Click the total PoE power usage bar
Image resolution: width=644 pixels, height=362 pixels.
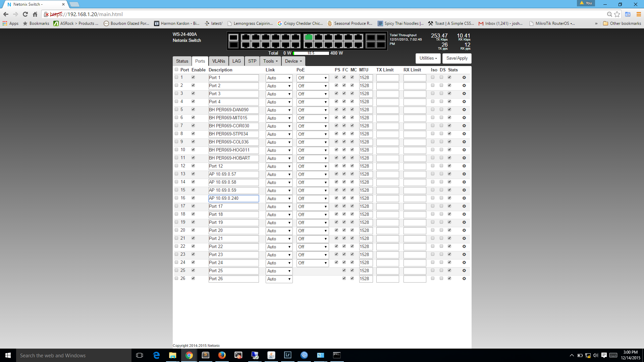(311, 53)
